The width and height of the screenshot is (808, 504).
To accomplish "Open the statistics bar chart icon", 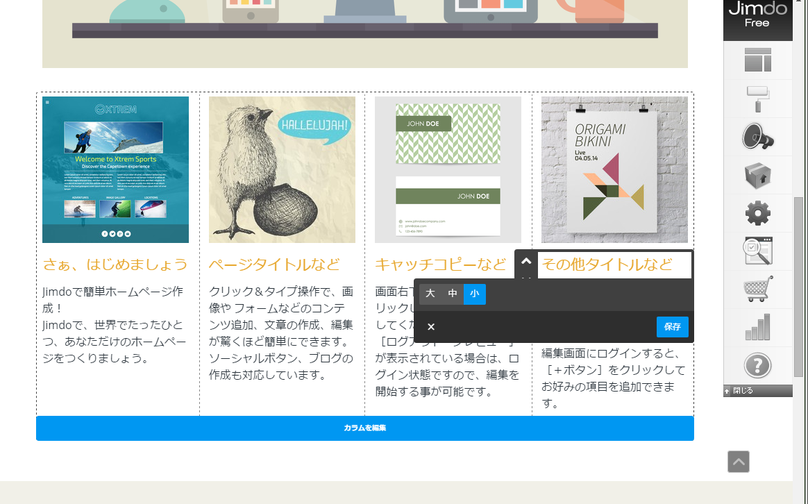I will [x=758, y=327].
